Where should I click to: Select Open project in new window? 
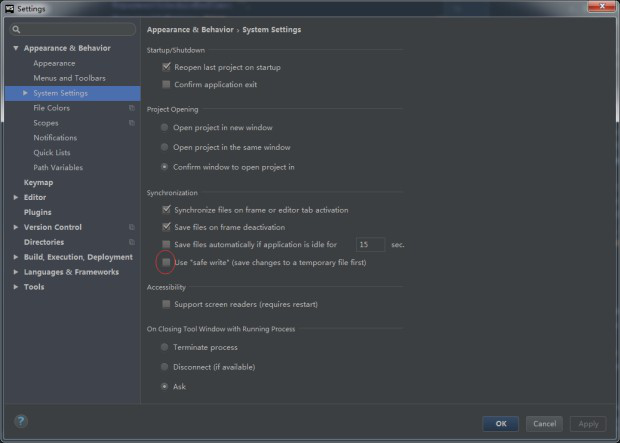click(x=164, y=127)
